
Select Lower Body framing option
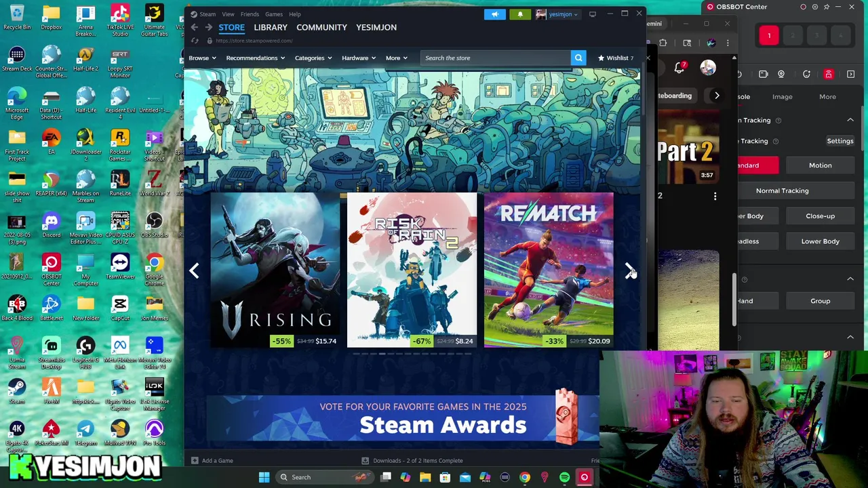point(820,241)
